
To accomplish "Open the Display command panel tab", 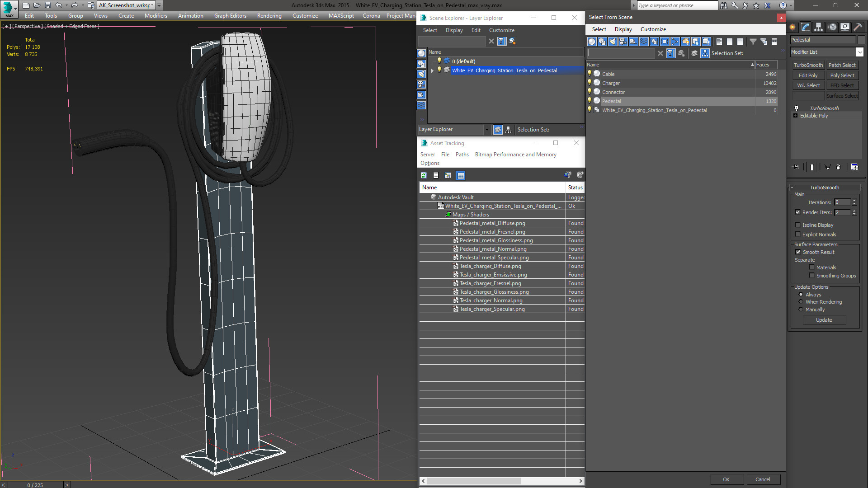I will (x=844, y=27).
